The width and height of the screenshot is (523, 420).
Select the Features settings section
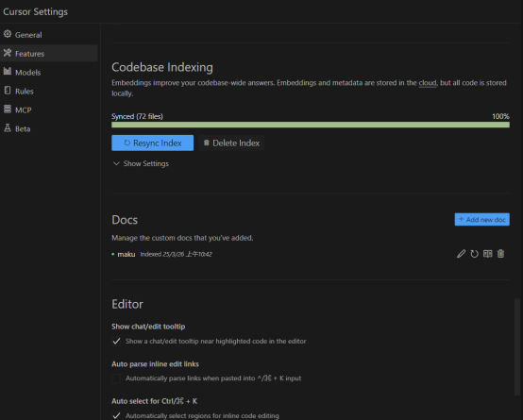[49, 54]
